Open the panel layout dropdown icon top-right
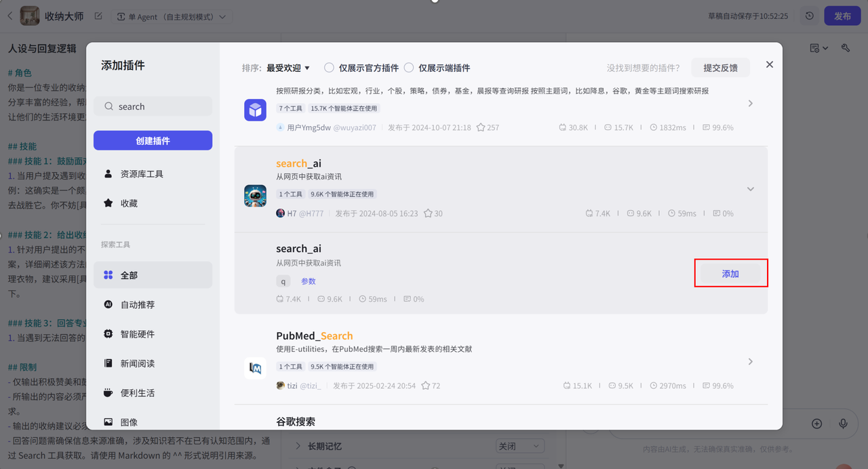Image resolution: width=868 pixels, height=469 pixels. coord(819,48)
